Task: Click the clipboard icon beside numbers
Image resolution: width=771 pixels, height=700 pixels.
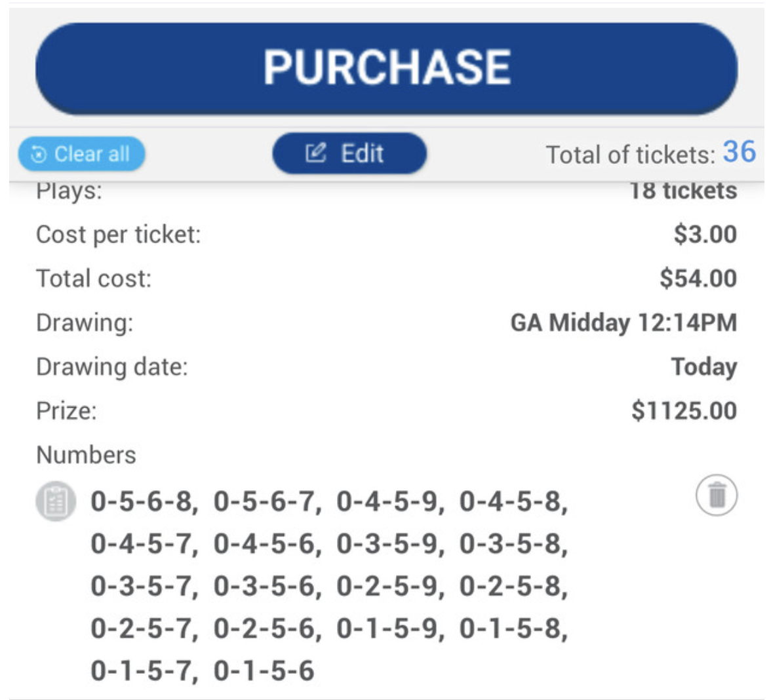Action: [x=56, y=501]
